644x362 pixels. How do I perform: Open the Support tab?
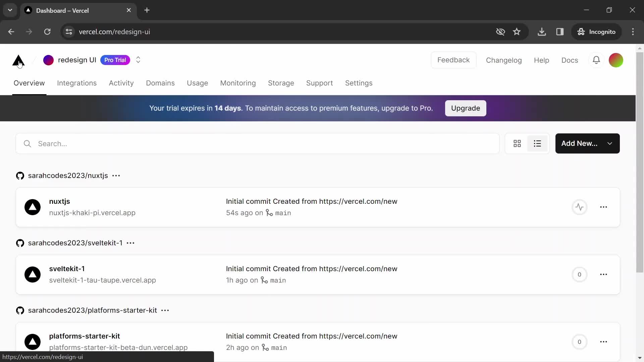(319, 83)
